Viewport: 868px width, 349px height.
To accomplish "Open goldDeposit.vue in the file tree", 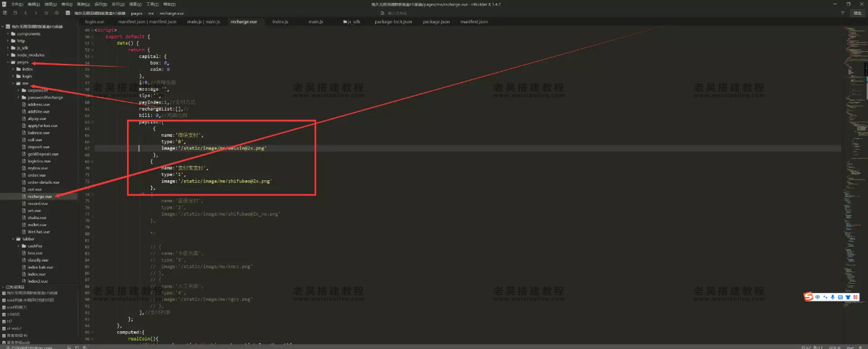I will (42, 154).
